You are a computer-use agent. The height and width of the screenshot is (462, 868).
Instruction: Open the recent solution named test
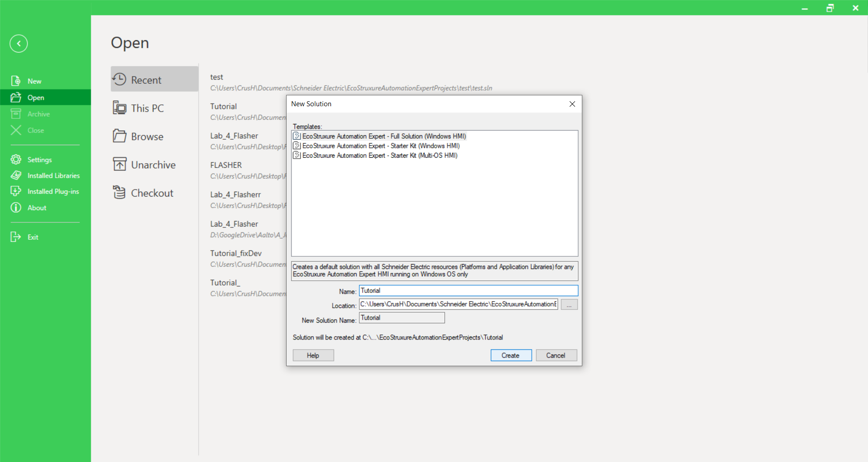tap(217, 77)
